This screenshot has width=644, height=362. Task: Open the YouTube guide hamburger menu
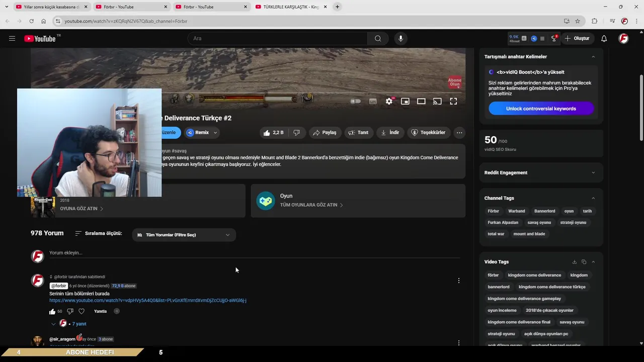pyautogui.click(x=12, y=39)
